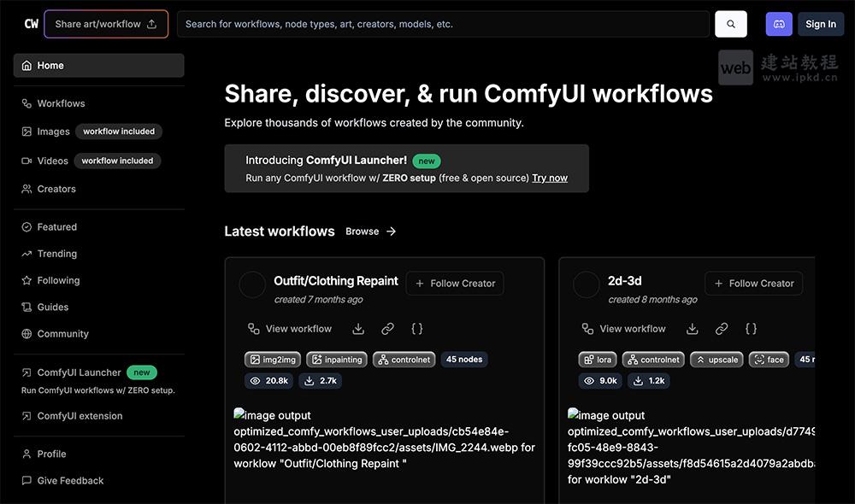This screenshot has height=504, width=855.
Task: Click Try now for ComfyUI Launcher
Action: point(550,178)
